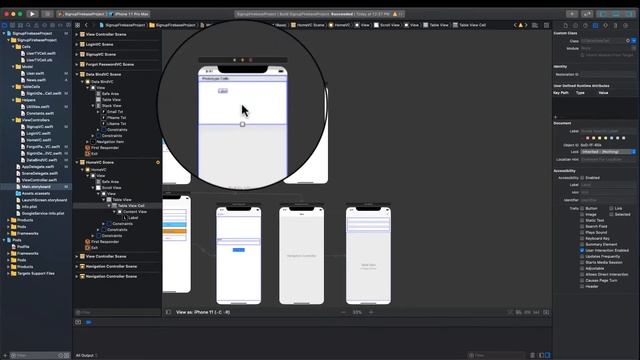Show the File inspector tab
Image resolution: width=640 pixels, height=360 pixels.
click(565, 25)
